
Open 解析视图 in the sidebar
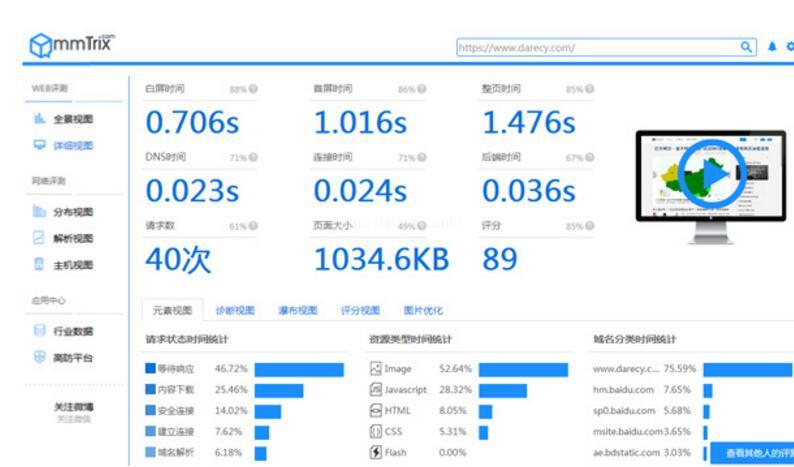coord(72,238)
